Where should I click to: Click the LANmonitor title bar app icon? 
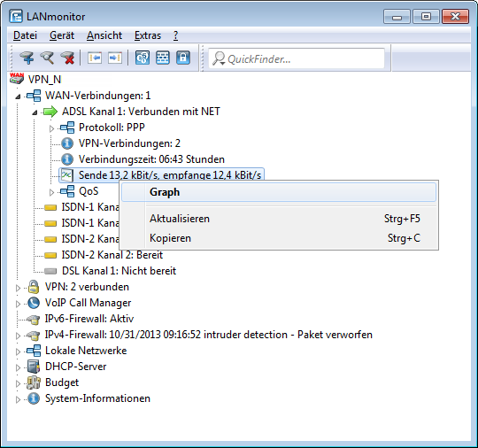[x=16, y=16]
